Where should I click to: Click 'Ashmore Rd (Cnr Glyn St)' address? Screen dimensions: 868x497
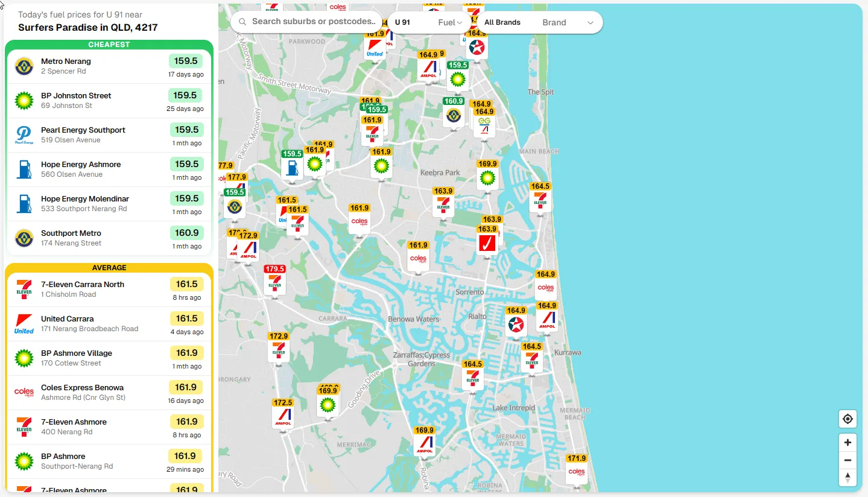coord(83,397)
